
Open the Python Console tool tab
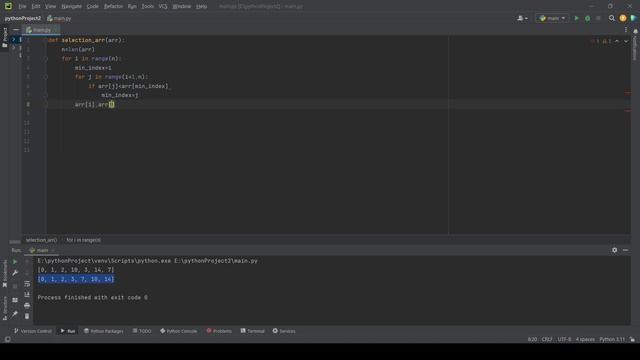point(178,331)
